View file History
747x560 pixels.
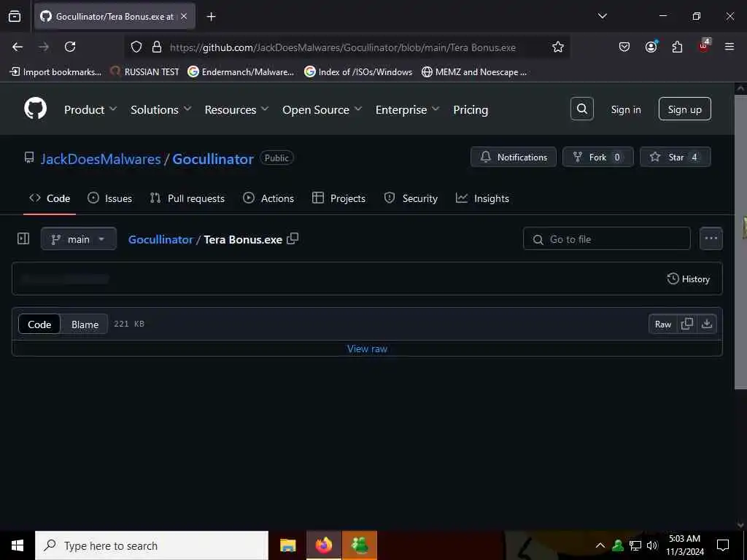(689, 279)
